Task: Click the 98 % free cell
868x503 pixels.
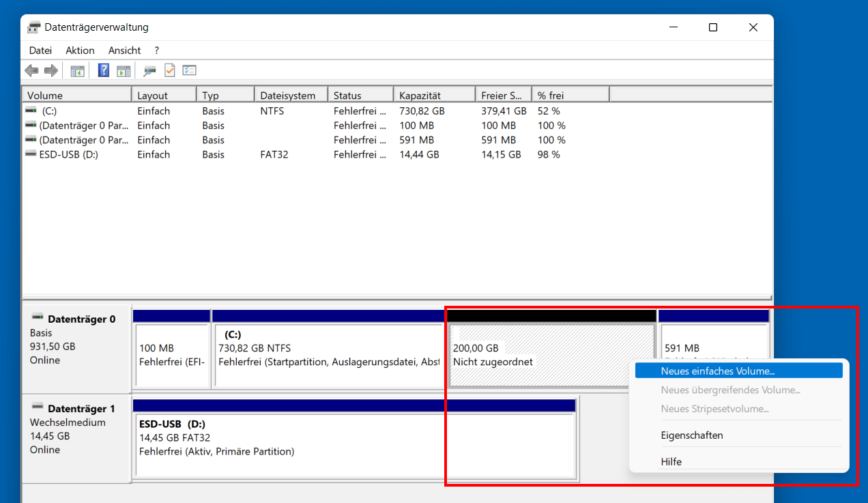Action: pos(549,154)
